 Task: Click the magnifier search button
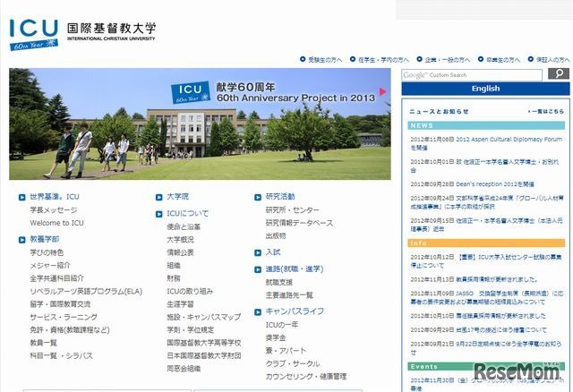coord(559,73)
